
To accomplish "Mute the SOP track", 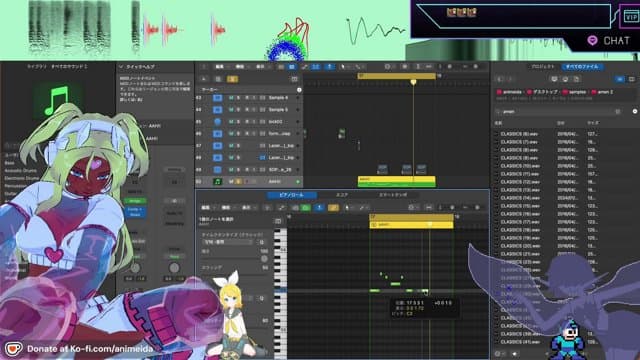I will pyautogui.click(x=231, y=169).
